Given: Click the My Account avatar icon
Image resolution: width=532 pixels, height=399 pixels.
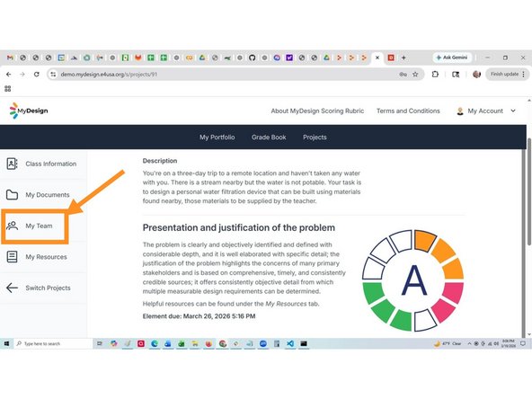Looking at the screenshot, I should (x=460, y=111).
